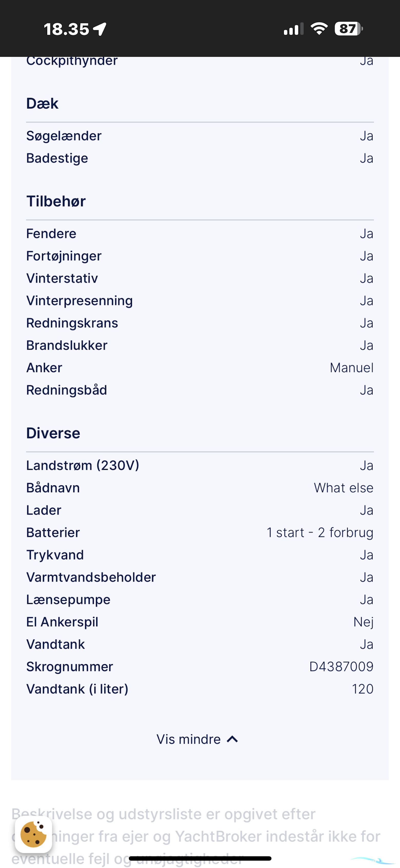This screenshot has width=400, height=868.
Task: Select the Skrognummer value D4387009
Action: point(341,666)
